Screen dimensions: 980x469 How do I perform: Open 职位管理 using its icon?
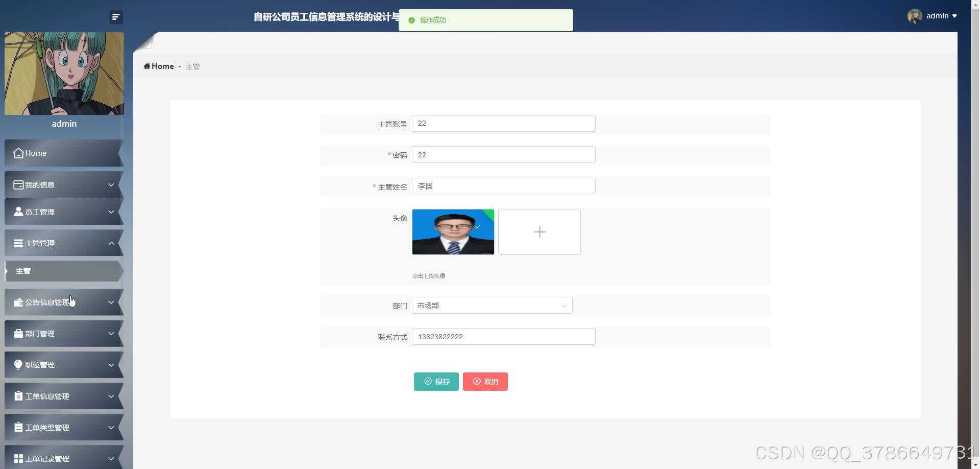point(18,364)
